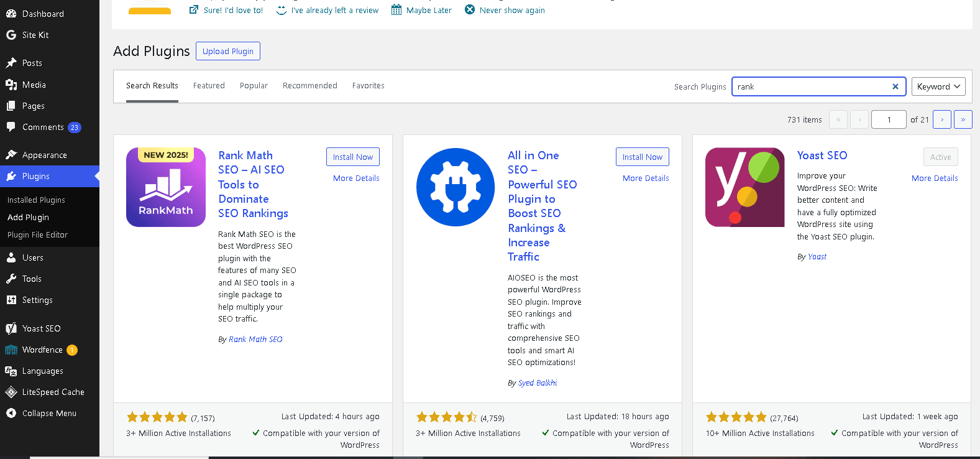980x459 pixels.
Task: Click the Plugins plug icon in sidebar
Action: [11, 176]
